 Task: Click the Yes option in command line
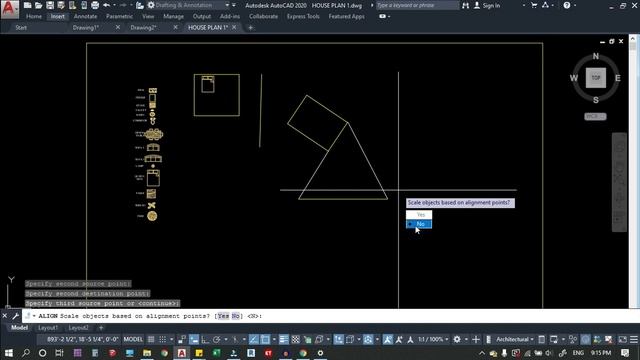pos(223,316)
